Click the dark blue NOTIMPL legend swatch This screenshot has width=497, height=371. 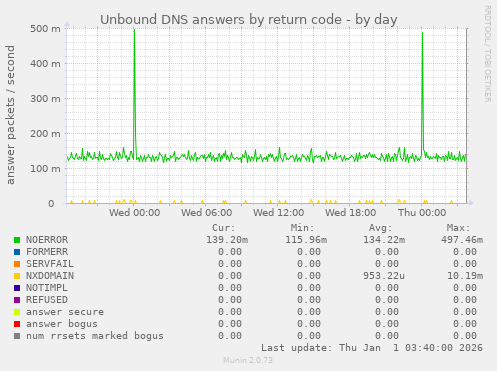tap(17, 288)
